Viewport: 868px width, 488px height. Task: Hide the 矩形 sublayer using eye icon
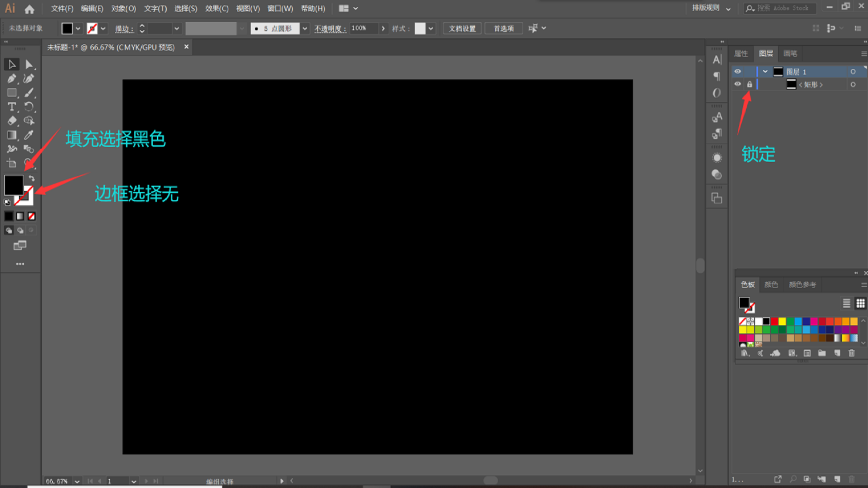(738, 84)
